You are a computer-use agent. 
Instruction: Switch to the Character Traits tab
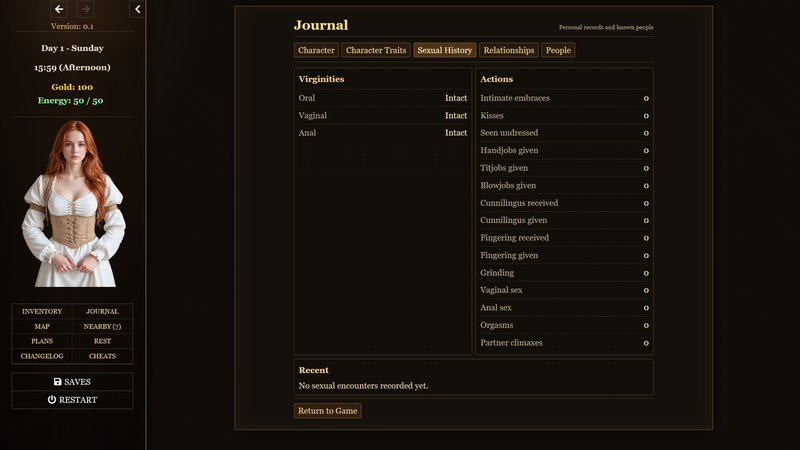[x=376, y=50]
